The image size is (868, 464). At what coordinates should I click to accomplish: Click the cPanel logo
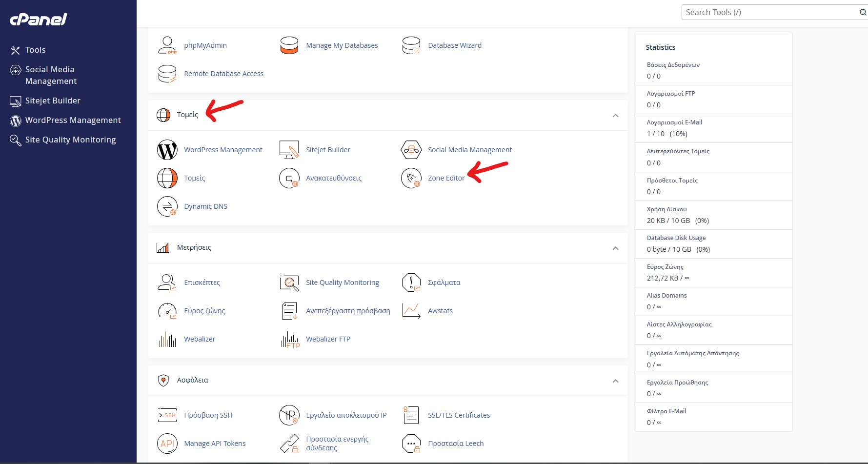pyautogui.click(x=39, y=20)
